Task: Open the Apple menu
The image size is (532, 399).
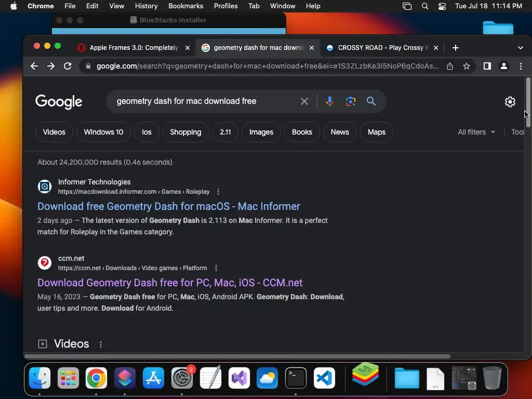Action: [x=14, y=6]
